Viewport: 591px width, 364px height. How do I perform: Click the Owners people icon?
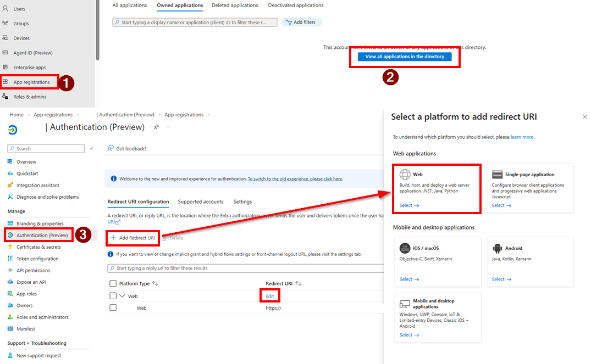10,305
